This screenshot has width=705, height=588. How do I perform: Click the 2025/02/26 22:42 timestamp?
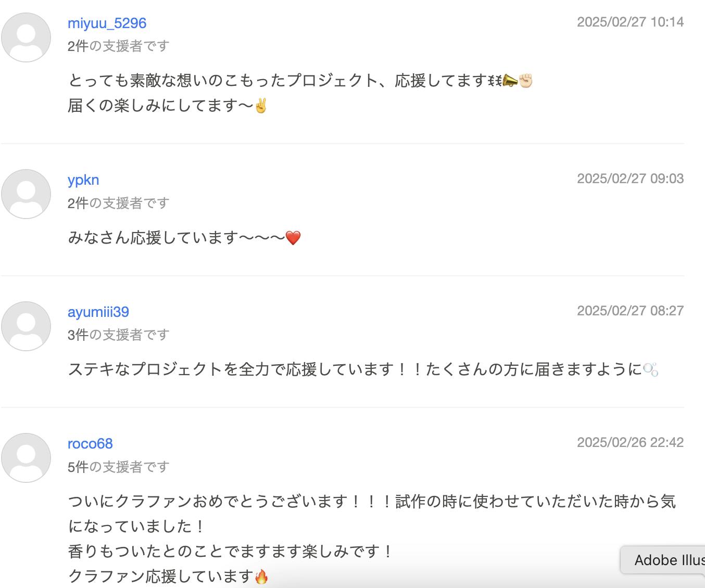pos(630,442)
